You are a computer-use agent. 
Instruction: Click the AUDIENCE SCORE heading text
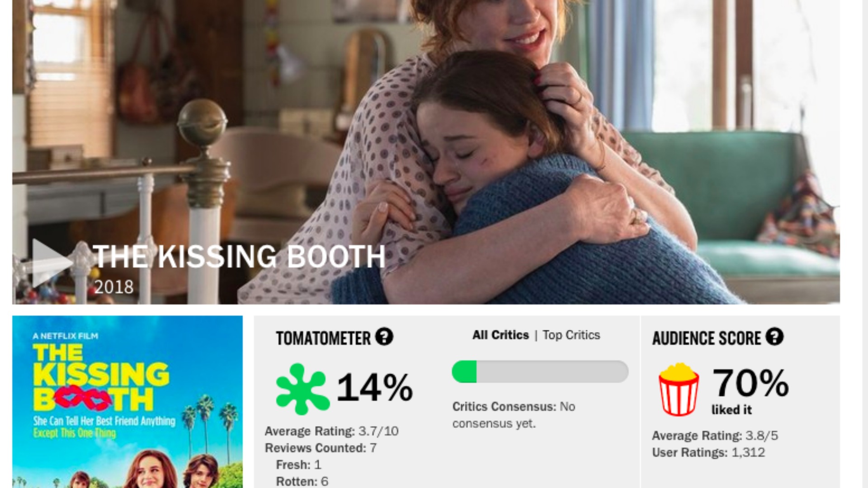tap(707, 338)
